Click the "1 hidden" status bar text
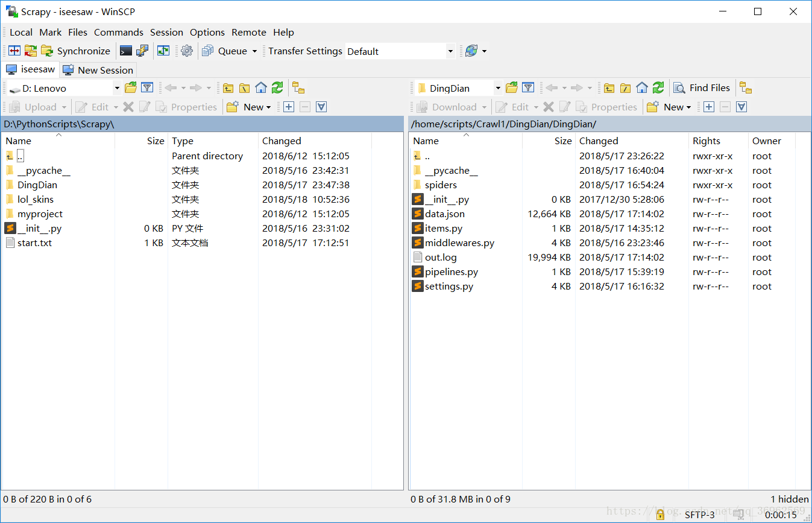The image size is (812, 523). (790, 499)
